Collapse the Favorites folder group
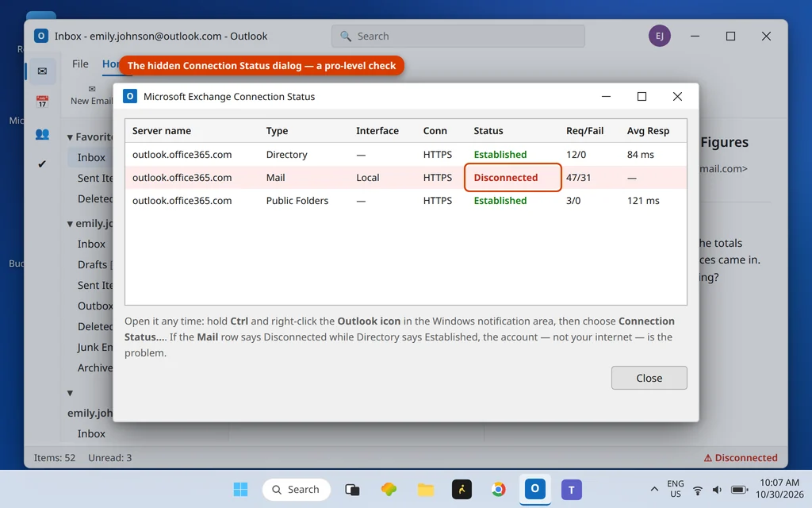Screen dimensions: 812x508 tap(70, 137)
